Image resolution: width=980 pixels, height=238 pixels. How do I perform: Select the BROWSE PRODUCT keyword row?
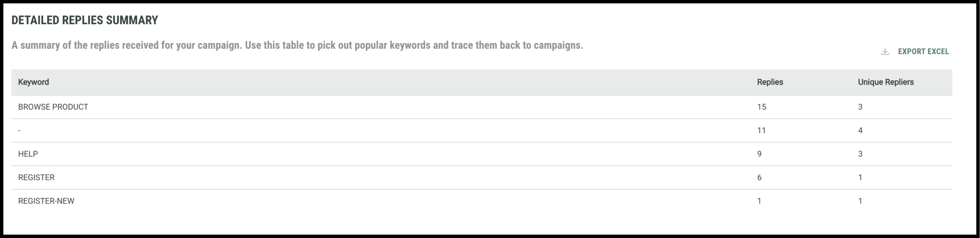click(53, 107)
